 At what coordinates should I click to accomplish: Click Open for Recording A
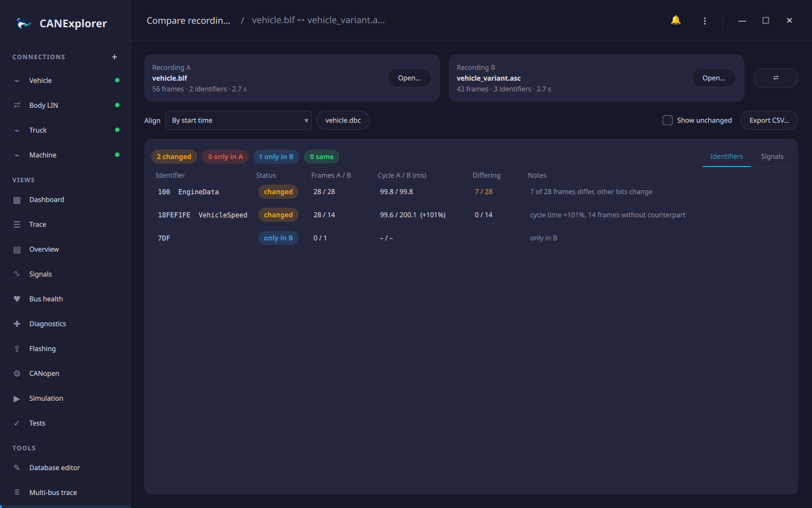(x=409, y=78)
